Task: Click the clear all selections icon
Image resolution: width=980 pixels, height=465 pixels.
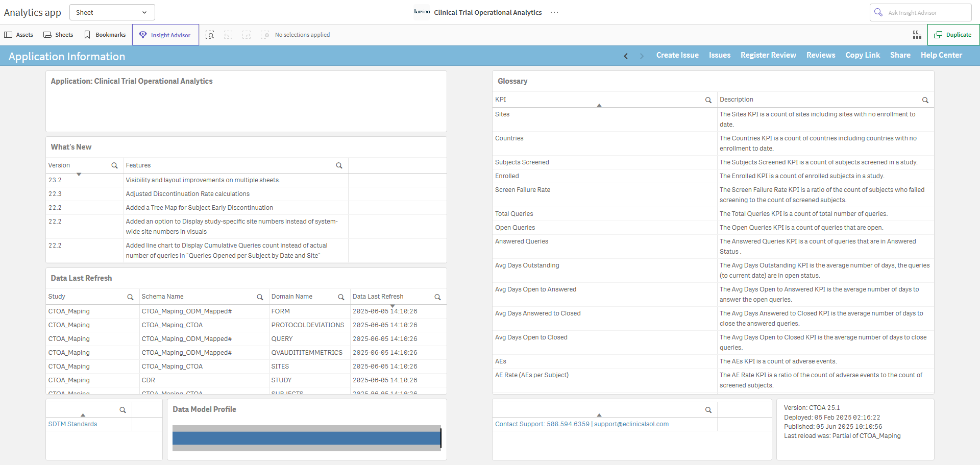Action: (x=265, y=35)
